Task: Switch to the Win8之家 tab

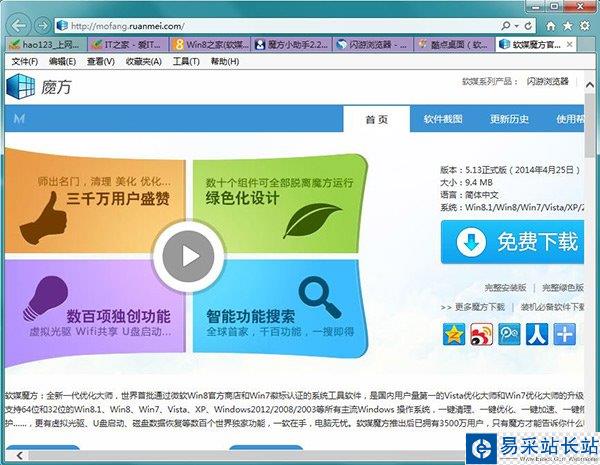Action: click(210, 44)
